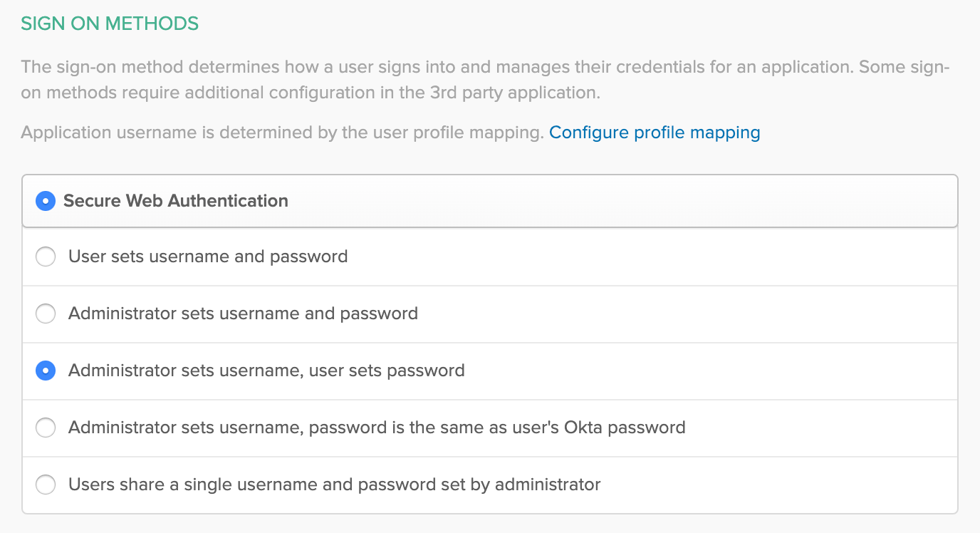Choose 'User sets username and password' radio button
This screenshot has width=980, height=533.
[46, 257]
